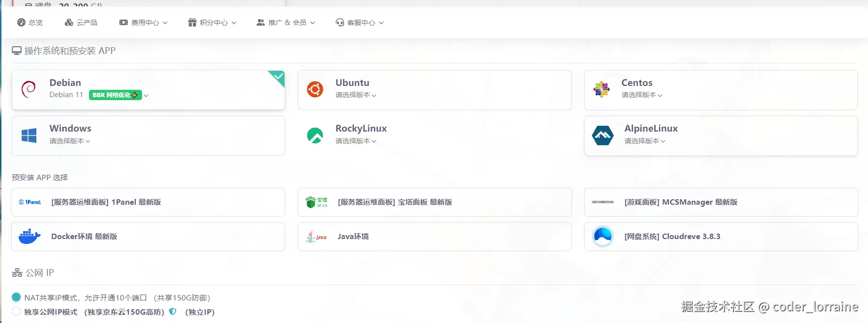Click the monitor icon beside 操作系统和预安装 APP
The height and width of the screenshot is (323, 868).
coord(17,51)
